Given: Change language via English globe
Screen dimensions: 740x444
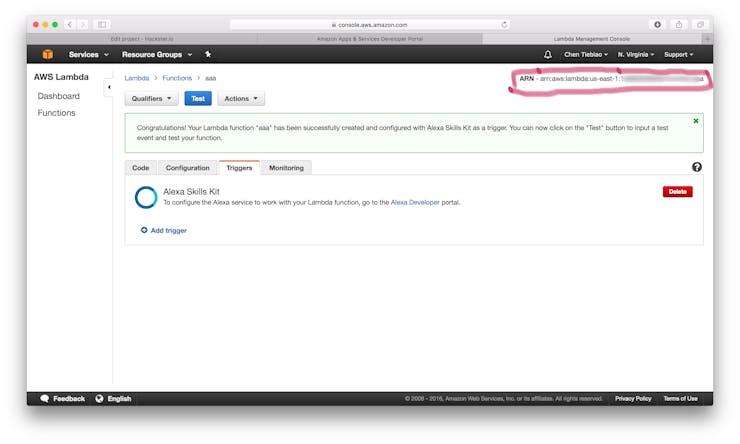Looking at the screenshot, I should click(x=113, y=399).
